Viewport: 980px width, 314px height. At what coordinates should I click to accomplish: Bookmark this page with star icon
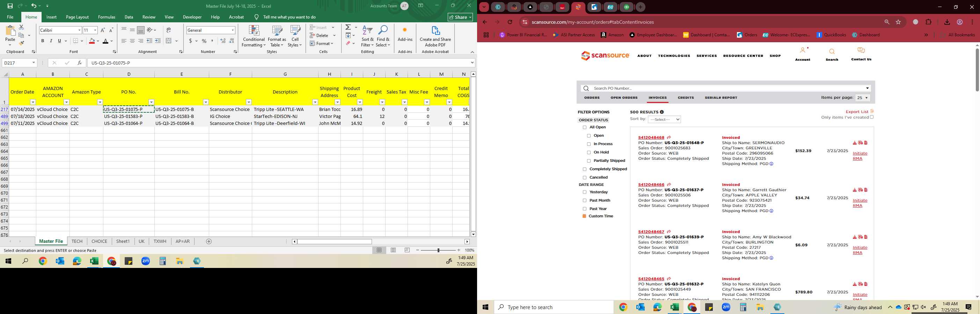(898, 22)
